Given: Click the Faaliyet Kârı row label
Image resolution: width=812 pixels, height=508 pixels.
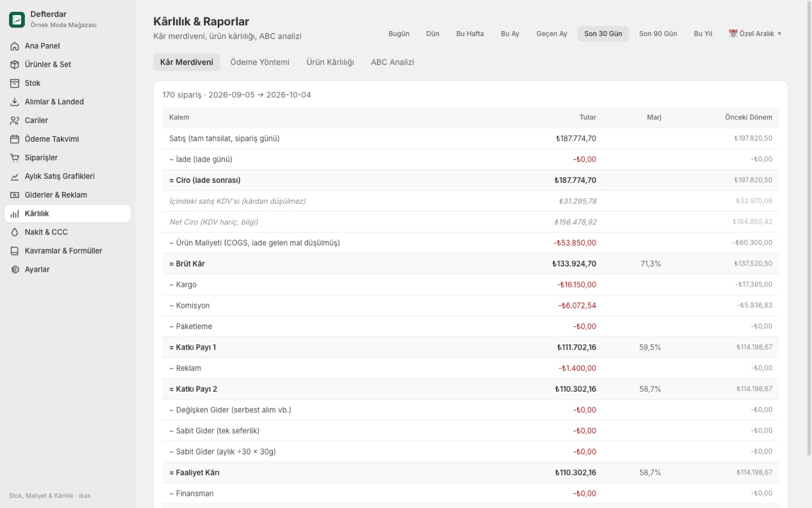Looking at the screenshot, I should coord(194,472).
